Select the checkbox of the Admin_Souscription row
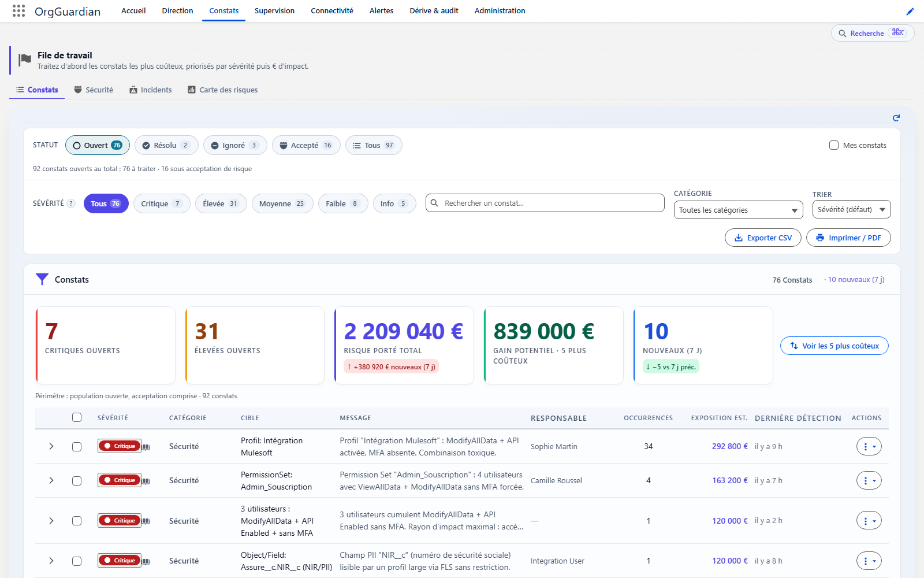The height and width of the screenshot is (578, 924). pos(77,481)
